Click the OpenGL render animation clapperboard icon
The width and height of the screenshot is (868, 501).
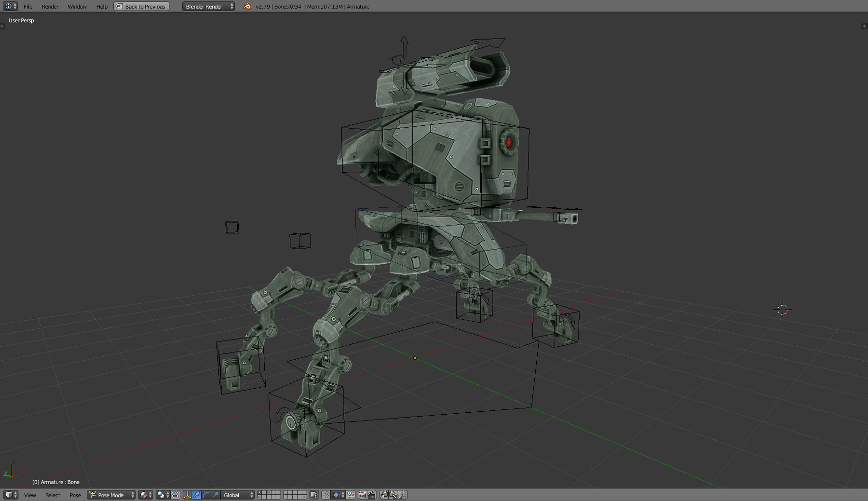click(372, 495)
